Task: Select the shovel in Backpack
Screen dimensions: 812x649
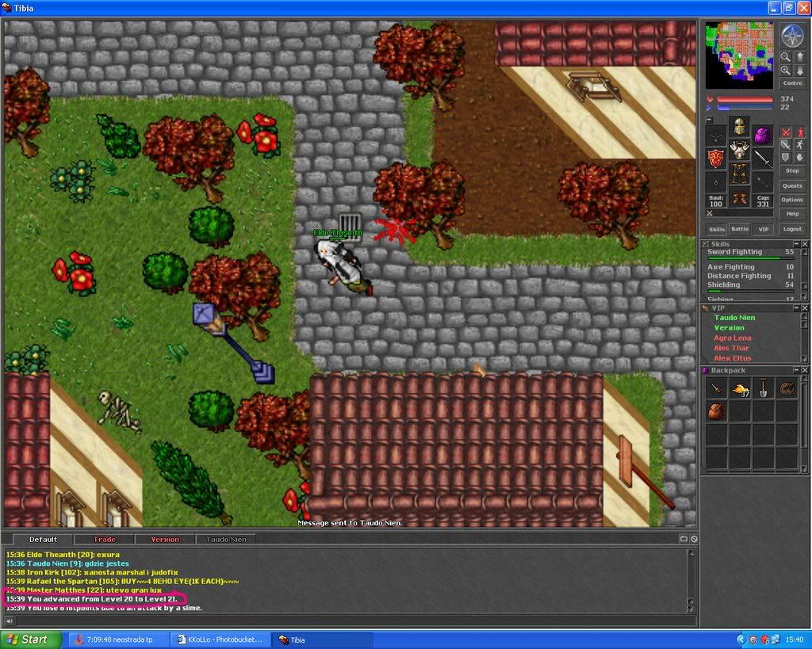Action: pos(764,388)
